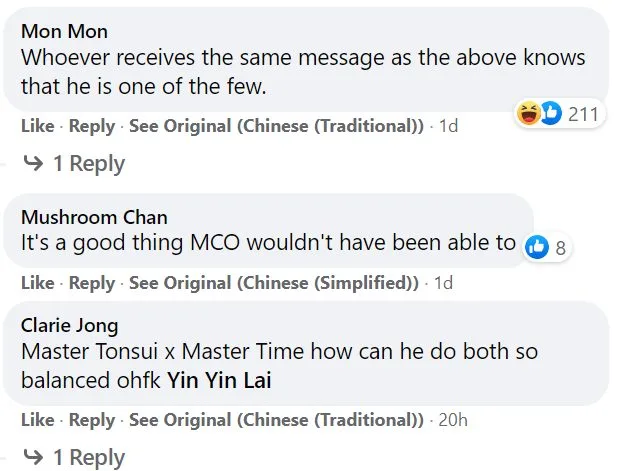644x471 pixels.
Task: Like Mushroom Chan's comment
Action: 36,283
